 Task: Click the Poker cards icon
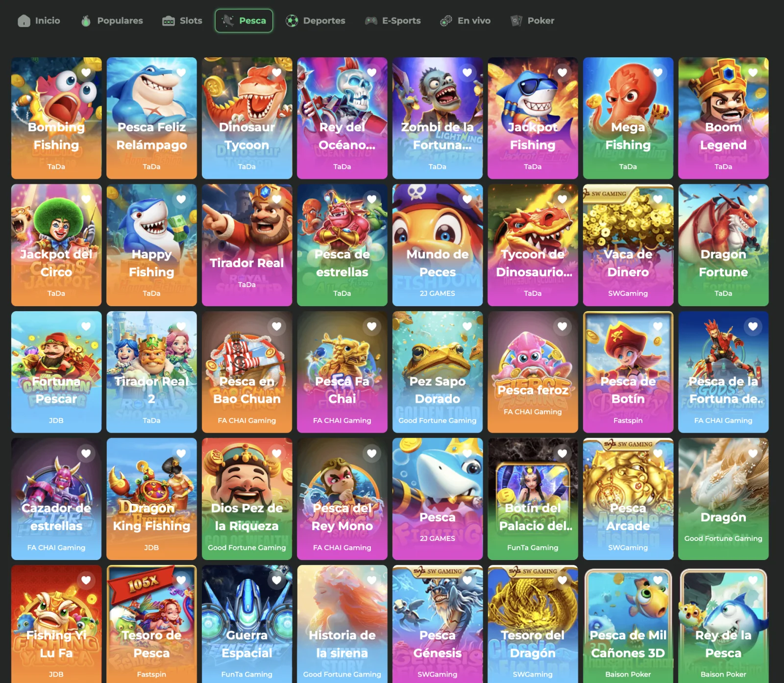tap(516, 21)
